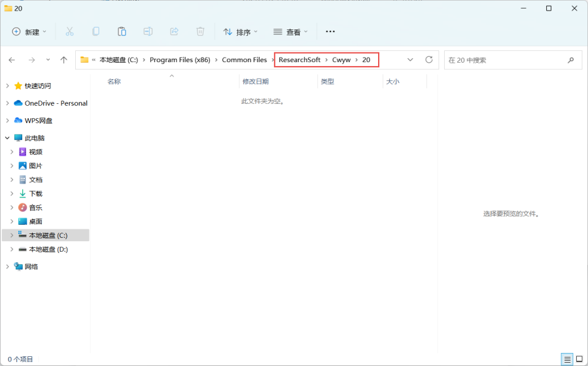Select 本地磁盘 (D:) in sidebar
This screenshot has width=588, height=366.
pyautogui.click(x=48, y=249)
